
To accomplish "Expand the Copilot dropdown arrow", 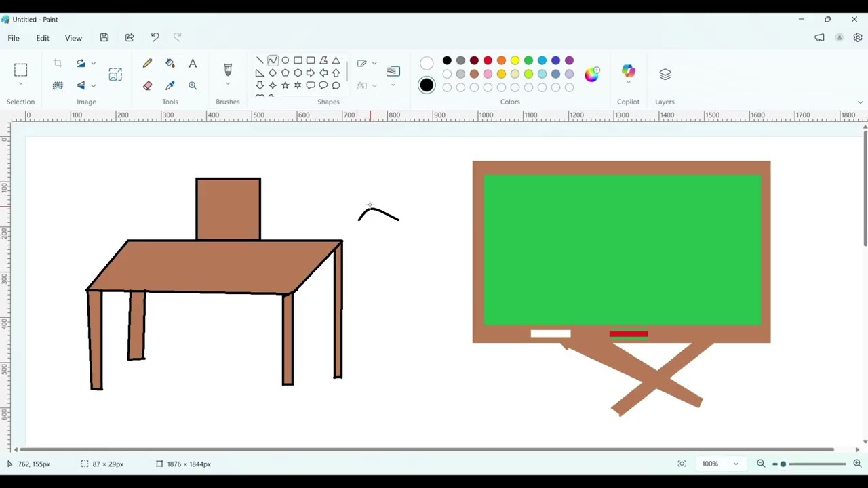I will 628,83.
